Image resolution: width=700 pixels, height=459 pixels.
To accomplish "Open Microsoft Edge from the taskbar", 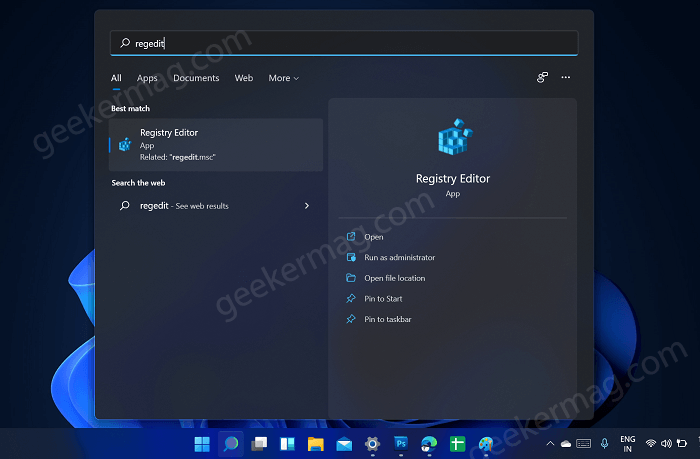I will pyautogui.click(x=429, y=444).
